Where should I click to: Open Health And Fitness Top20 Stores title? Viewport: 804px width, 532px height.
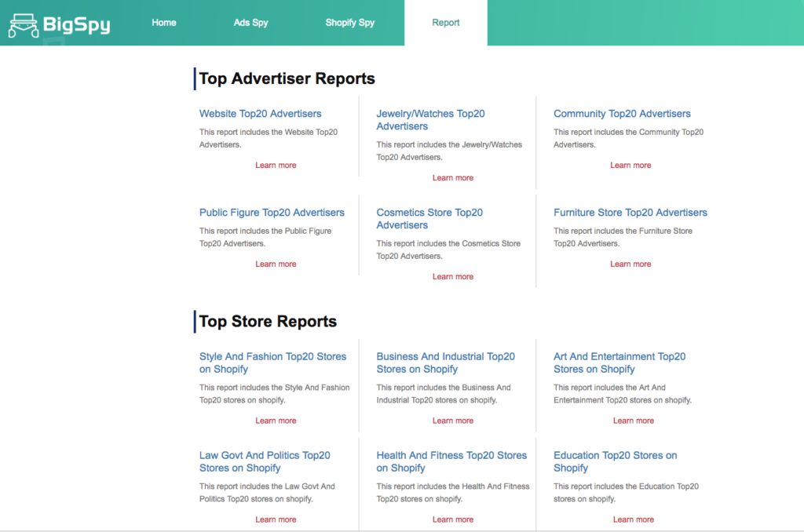point(451,462)
